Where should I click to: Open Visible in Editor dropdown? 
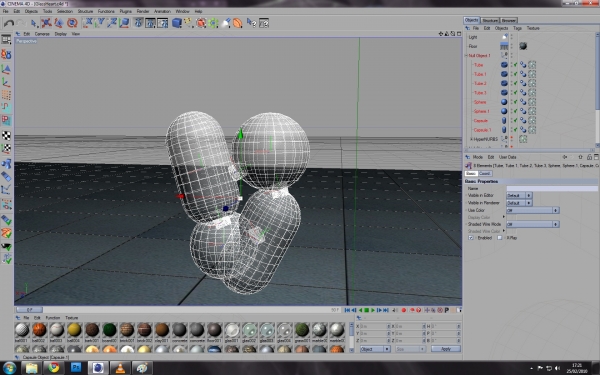pyautogui.click(x=519, y=195)
